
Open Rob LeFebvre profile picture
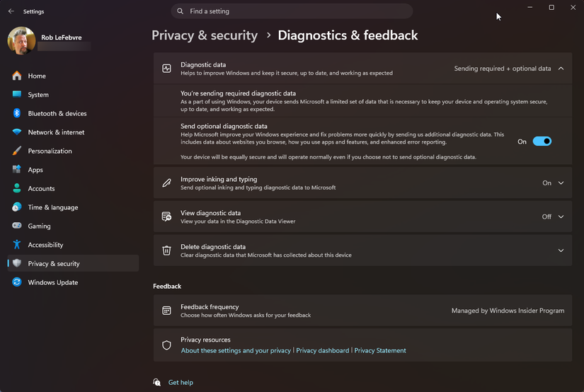[x=22, y=40]
